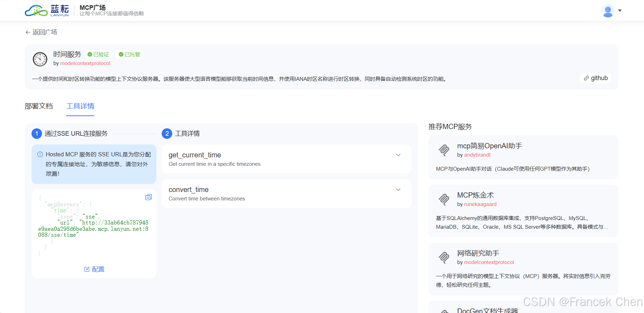Expand the account dropdown arrow
The image size is (644, 313).
(620, 10)
